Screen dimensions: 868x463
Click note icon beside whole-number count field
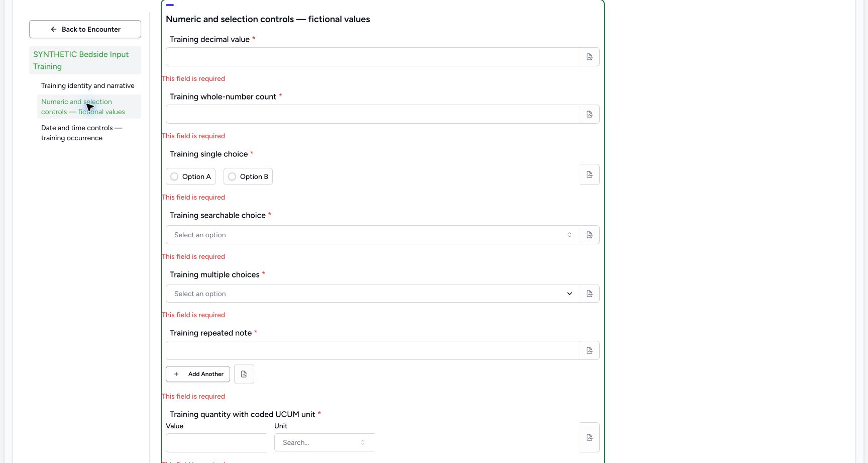coord(590,114)
